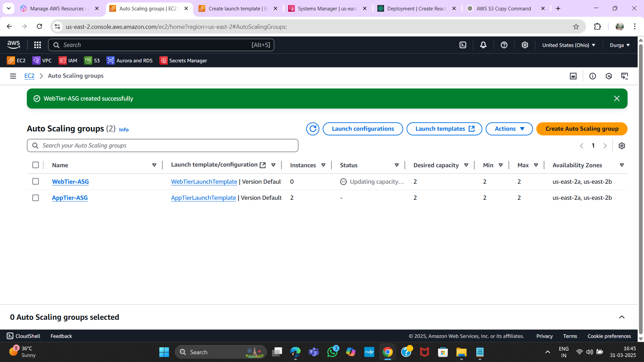Open the AWS services grid menu
644x362 pixels.
coord(38,45)
